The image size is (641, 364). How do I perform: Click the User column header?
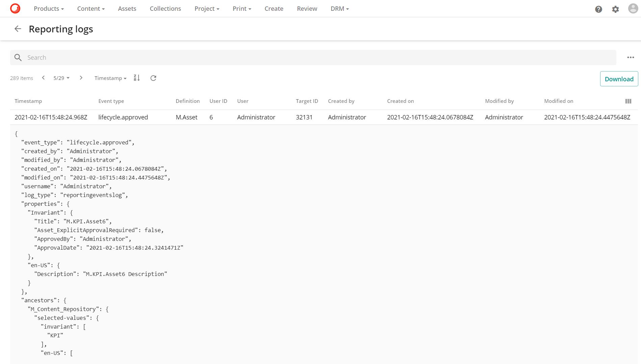coord(243,101)
